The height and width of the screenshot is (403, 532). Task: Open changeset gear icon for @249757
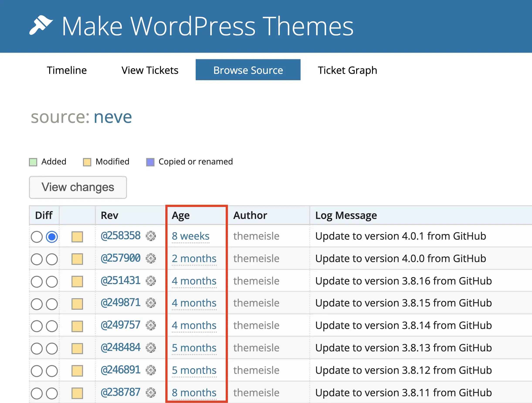151,325
